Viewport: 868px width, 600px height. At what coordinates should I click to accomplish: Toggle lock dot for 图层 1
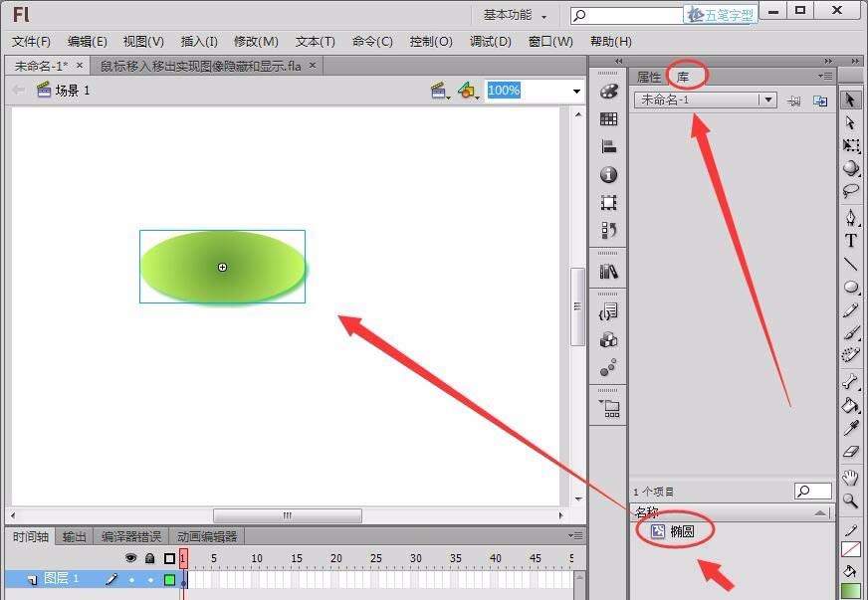[150, 580]
